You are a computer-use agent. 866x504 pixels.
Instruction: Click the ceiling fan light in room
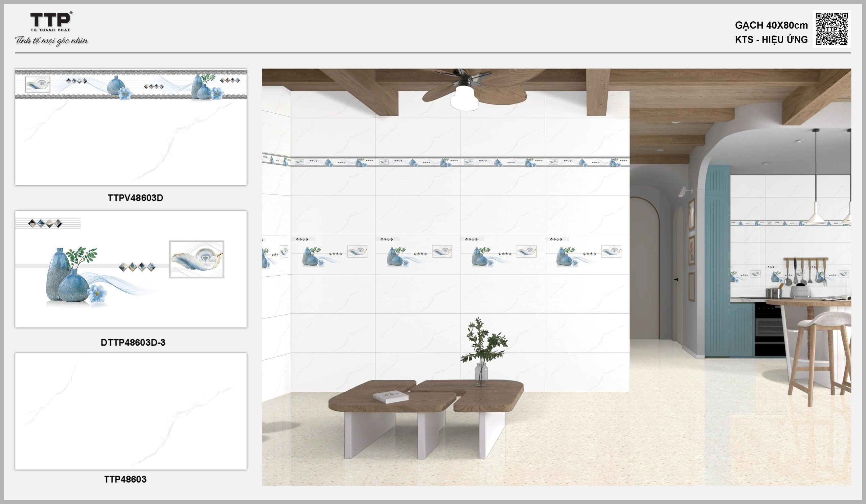click(x=464, y=98)
